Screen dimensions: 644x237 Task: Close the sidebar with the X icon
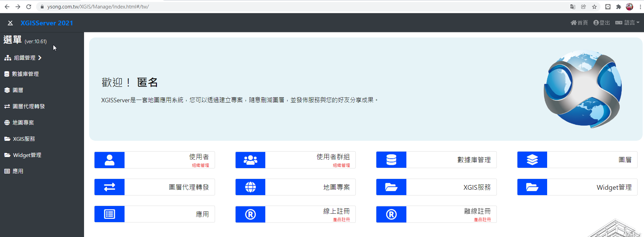10,23
